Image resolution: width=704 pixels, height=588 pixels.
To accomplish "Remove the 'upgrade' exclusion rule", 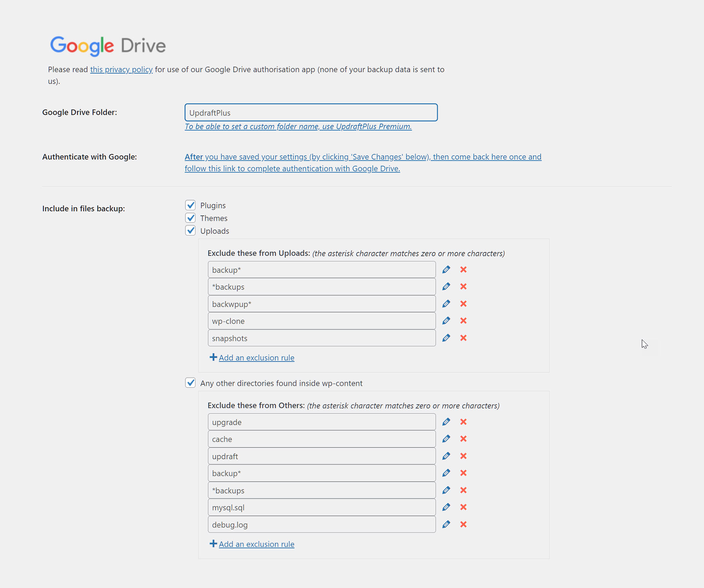I will click(x=463, y=422).
